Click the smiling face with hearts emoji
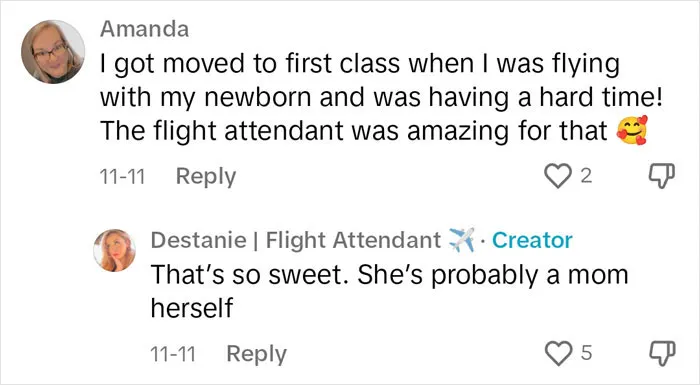This screenshot has width=700, height=385. click(632, 130)
